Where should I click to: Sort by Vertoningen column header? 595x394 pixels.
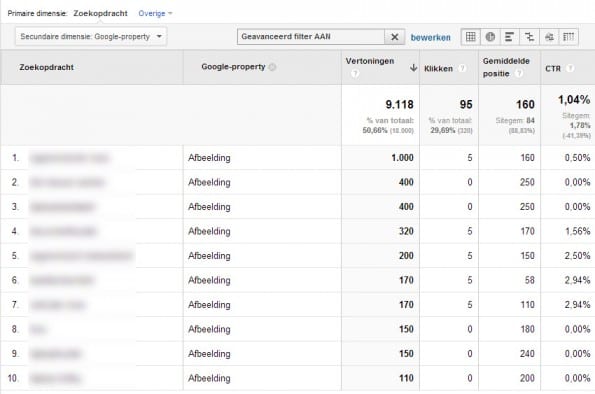point(370,61)
